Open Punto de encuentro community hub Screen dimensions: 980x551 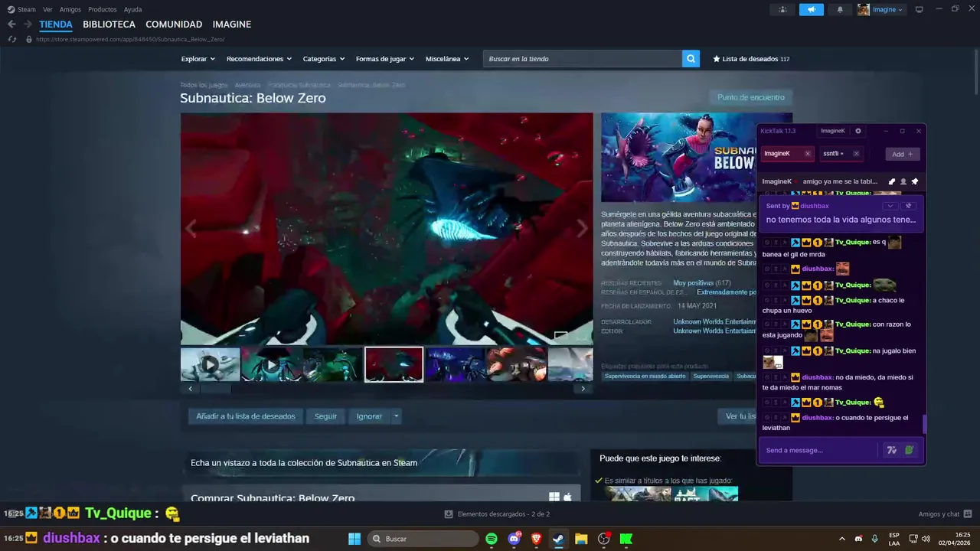point(751,97)
